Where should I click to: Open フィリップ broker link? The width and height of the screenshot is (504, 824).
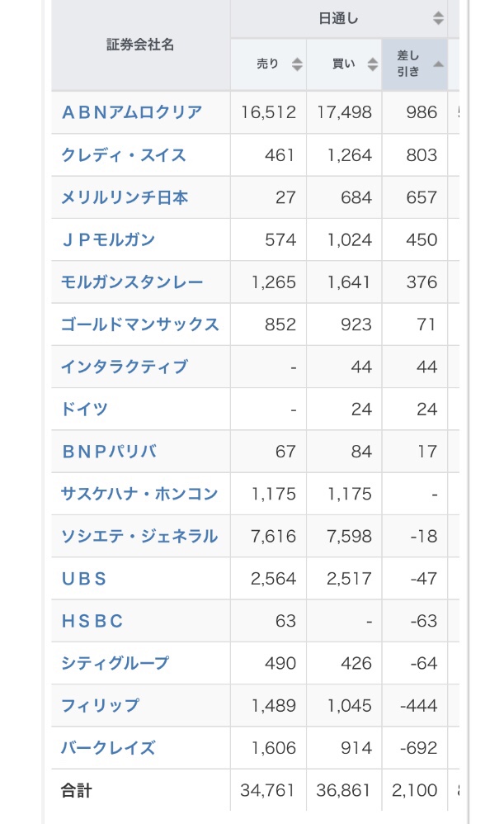(101, 706)
